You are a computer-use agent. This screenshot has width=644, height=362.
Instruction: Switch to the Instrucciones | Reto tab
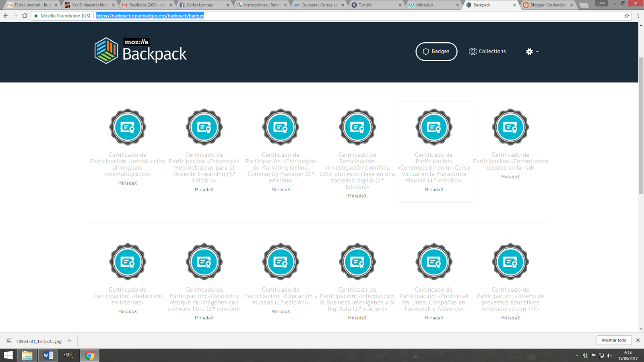(x=261, y=5)
